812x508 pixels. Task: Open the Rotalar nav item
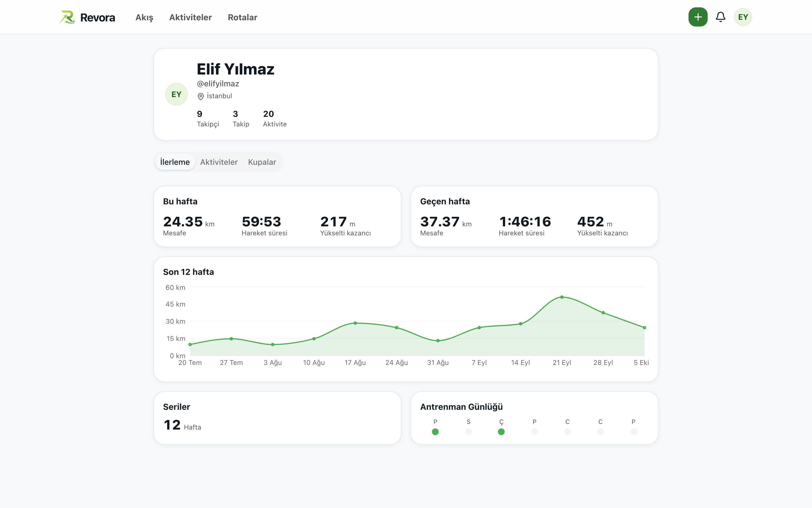[x=242, y=17]
